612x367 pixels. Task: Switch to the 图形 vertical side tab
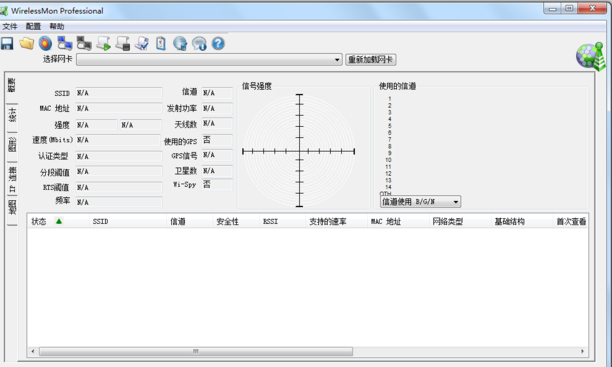[12, 144]
